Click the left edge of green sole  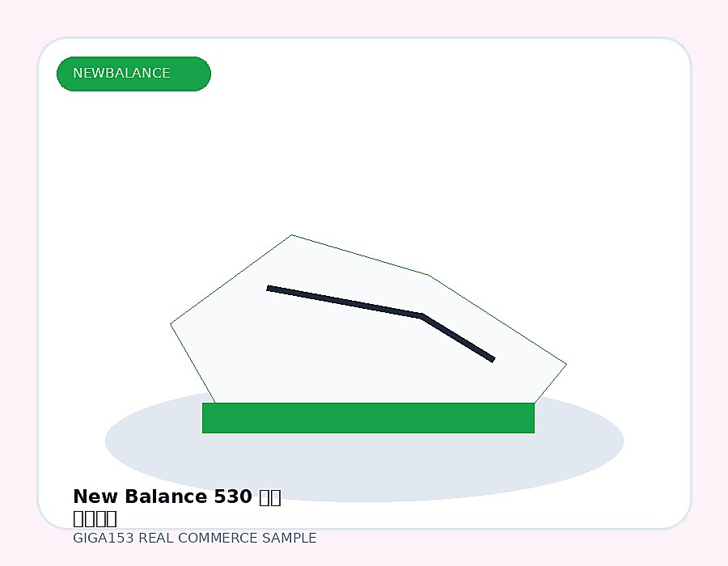coord(203,418)
